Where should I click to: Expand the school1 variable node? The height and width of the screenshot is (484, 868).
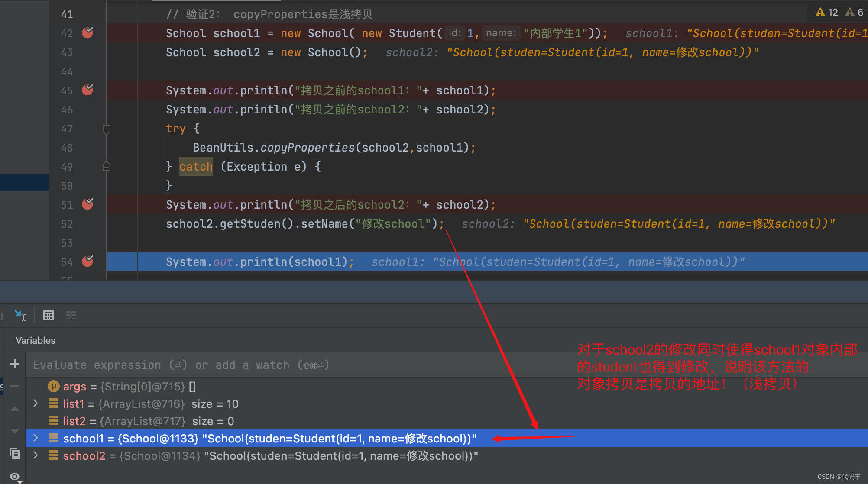coord(36,438)
